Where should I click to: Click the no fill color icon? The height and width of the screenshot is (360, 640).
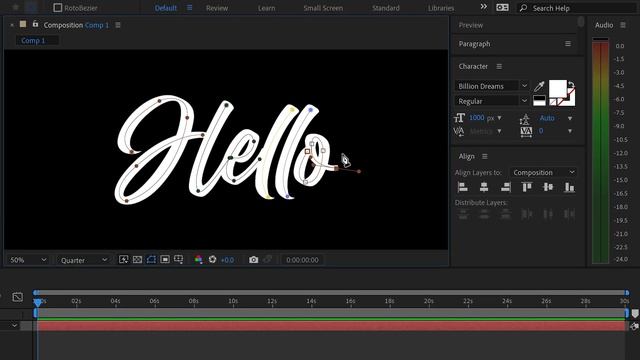(553, 102)
